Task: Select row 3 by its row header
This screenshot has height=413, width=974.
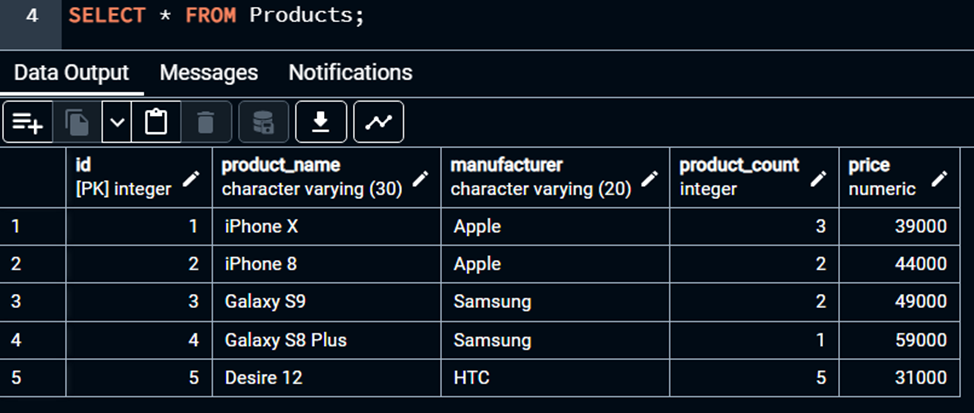Action: point(32,302)
